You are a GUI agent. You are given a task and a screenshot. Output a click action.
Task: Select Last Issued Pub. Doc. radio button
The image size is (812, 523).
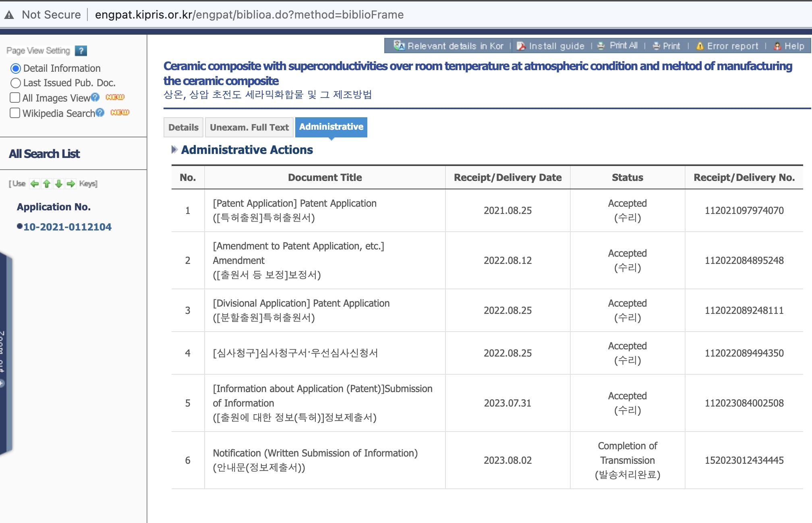pyautogui.click(x=15, y=83)
